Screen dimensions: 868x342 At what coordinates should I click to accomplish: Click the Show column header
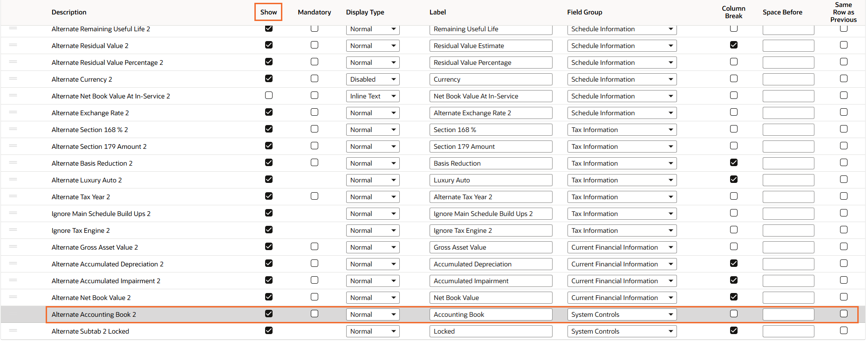[268, 12]
